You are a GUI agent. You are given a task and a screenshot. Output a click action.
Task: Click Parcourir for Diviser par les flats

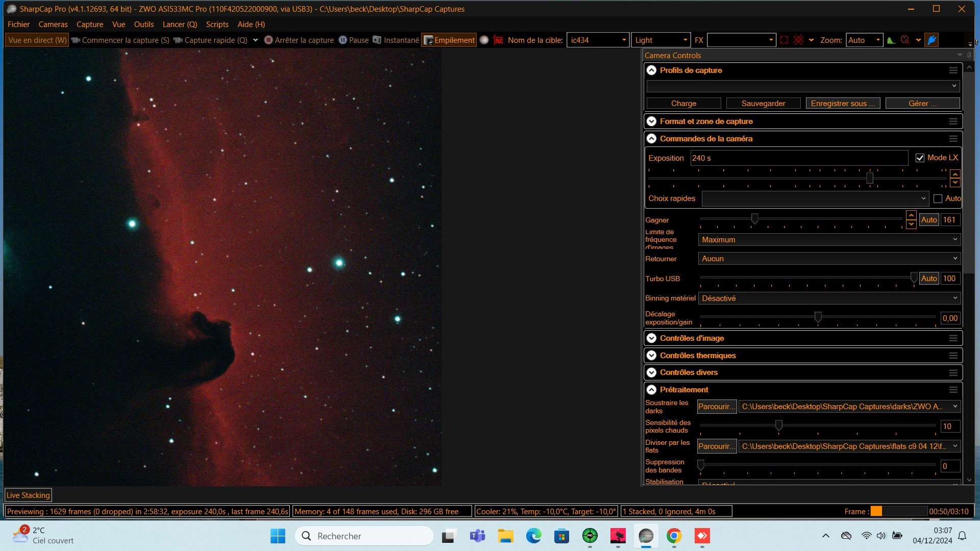717,446
